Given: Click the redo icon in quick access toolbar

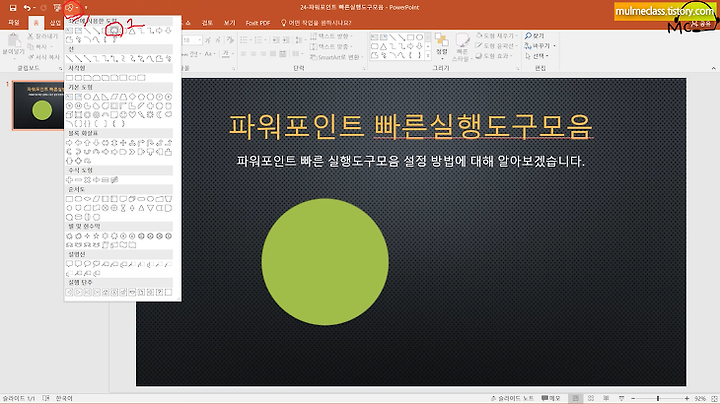Looking at the screenshot, I should (44, 7).
